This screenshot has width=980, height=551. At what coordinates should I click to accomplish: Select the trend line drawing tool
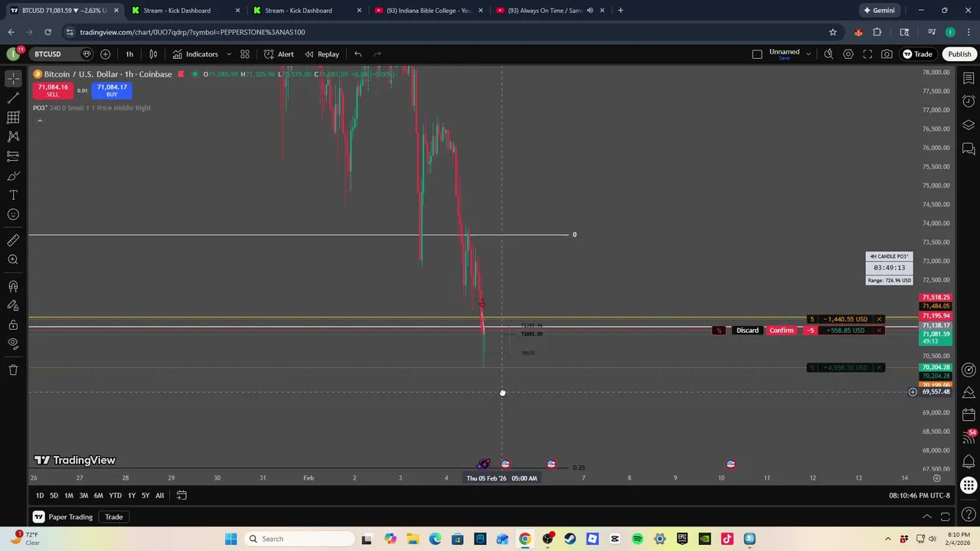pyautogui.click(x=13, y=98)
